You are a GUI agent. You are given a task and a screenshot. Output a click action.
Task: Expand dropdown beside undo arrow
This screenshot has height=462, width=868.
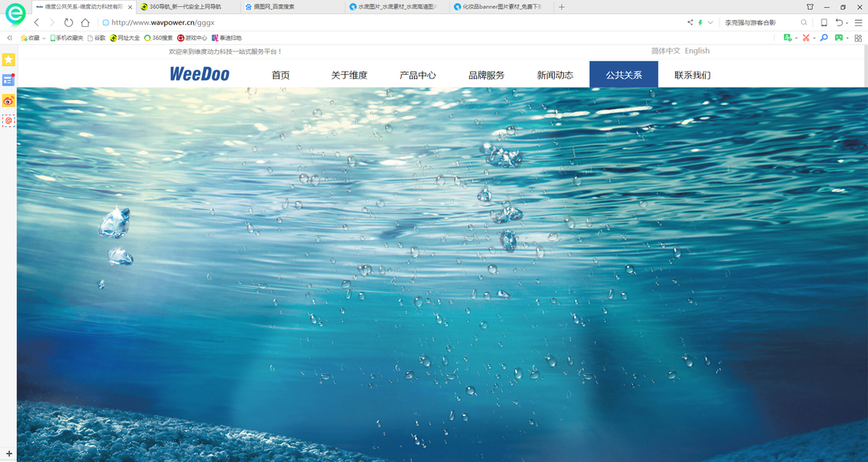[x=847, y=23]
